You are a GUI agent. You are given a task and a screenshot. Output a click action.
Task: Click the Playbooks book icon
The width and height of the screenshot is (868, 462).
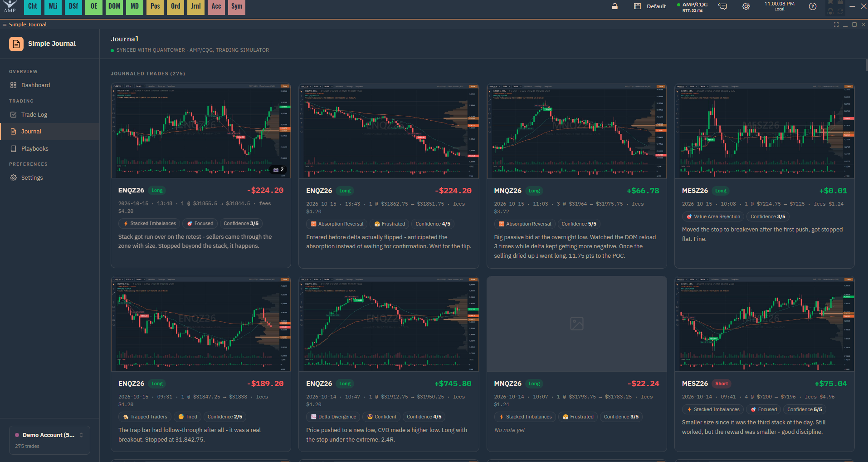pyautogui.click(x=14, y=149)
